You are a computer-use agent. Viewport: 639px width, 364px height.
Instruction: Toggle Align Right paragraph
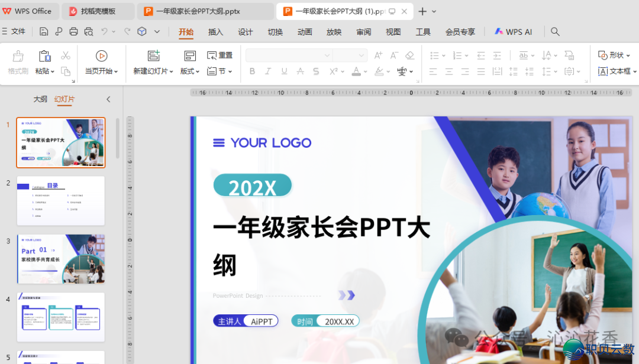click(x=465, y=72)
